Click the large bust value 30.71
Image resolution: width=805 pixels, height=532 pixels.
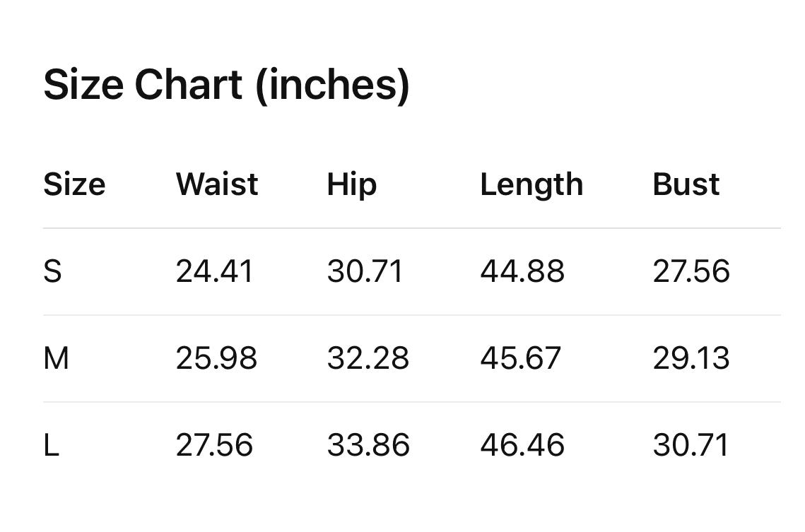pos(690,445)
